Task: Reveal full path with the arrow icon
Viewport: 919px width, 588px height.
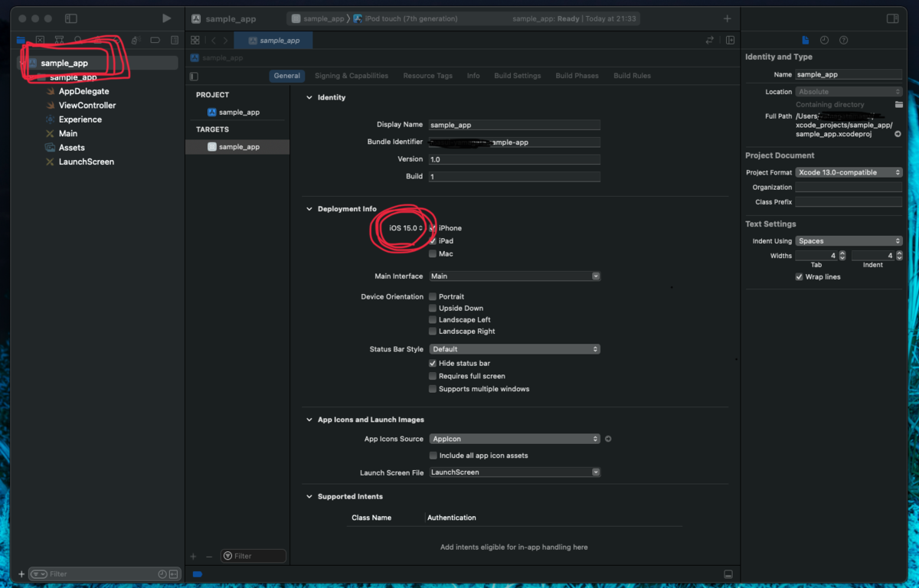Action: (898, 134)
